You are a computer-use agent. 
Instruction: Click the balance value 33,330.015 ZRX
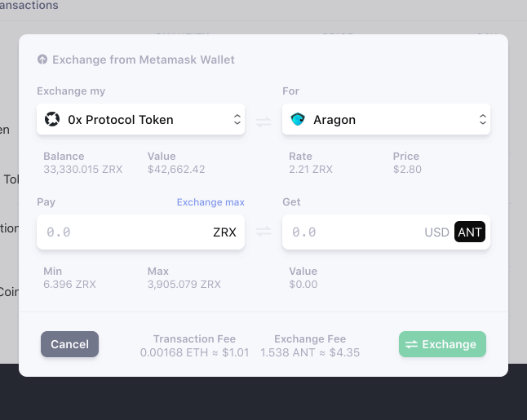[x=82, y=170]
